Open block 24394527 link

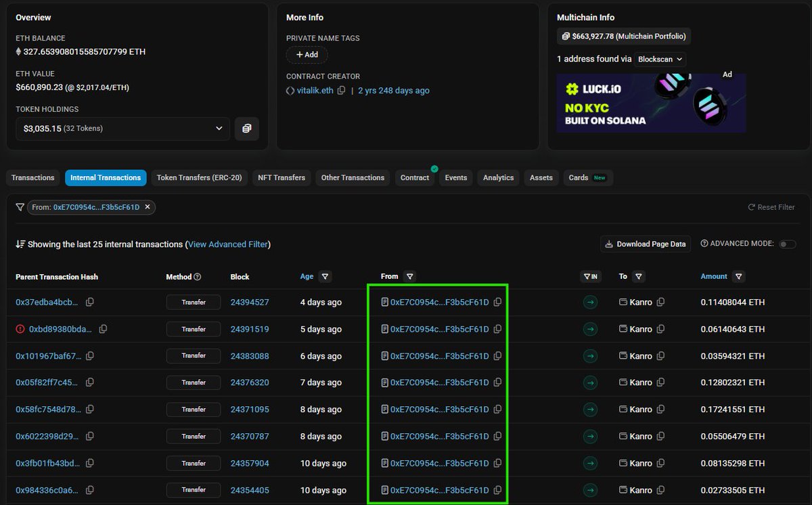(x=250, y=303)
